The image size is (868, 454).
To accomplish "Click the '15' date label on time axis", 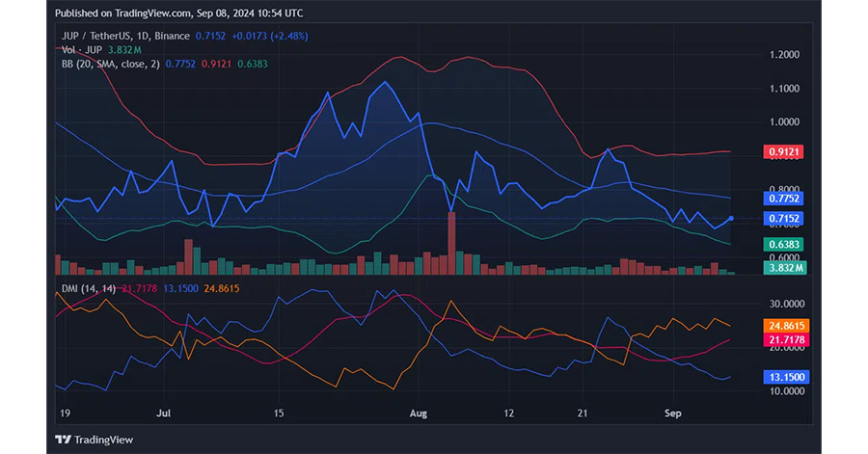I will click(x=279, y=414).
